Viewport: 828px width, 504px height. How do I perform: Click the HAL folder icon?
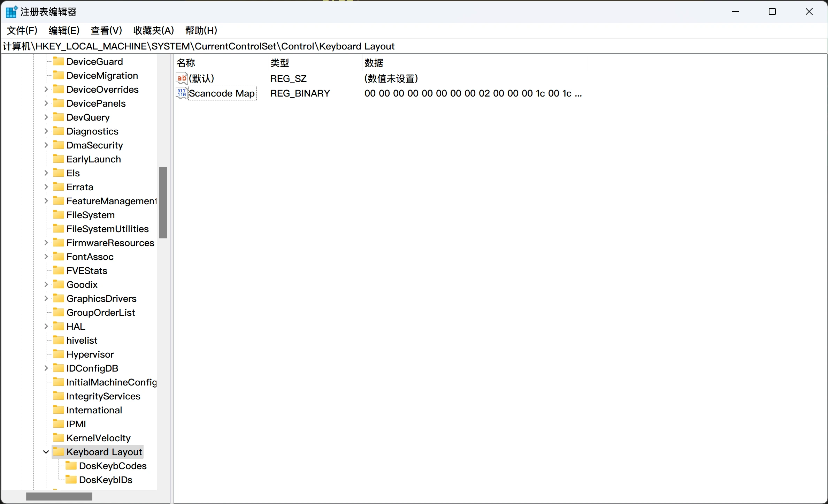click(x=59, y=326)
